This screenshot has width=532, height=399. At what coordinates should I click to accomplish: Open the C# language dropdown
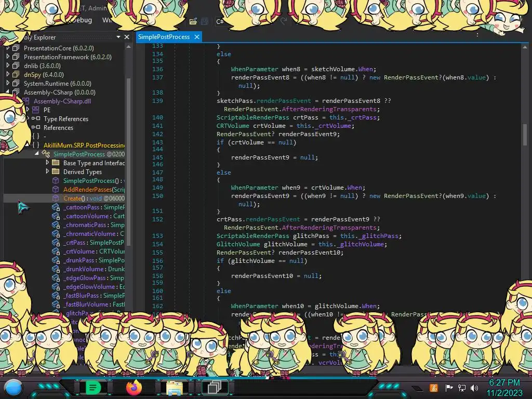pyautogui.click(x=220, y=22)
